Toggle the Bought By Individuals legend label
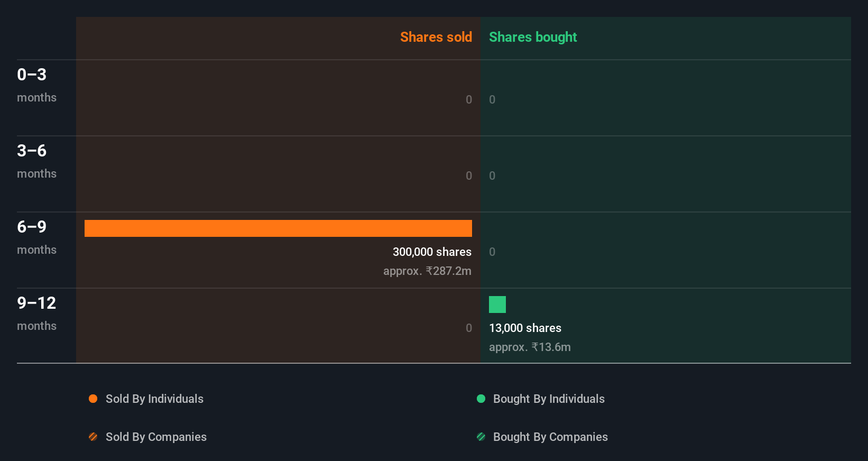Screen dimensions: 868x461 coord(549,399)
